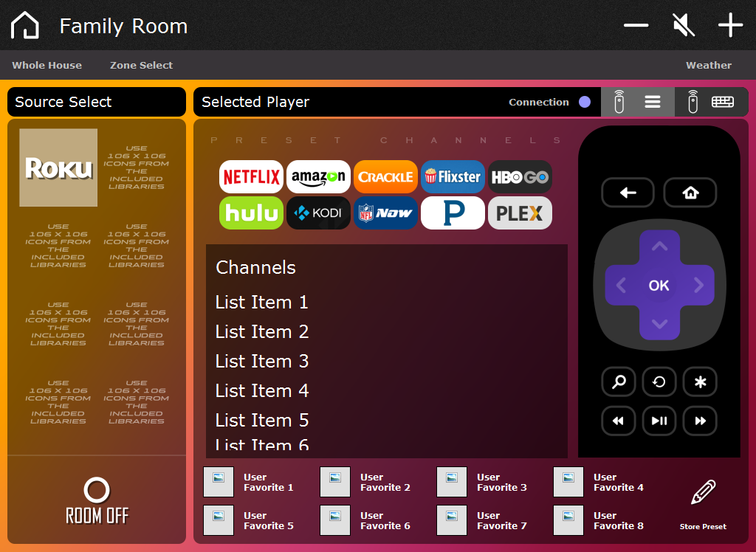Launch the Flixster preset channel

pyautogui.click(x=453, y=176)
